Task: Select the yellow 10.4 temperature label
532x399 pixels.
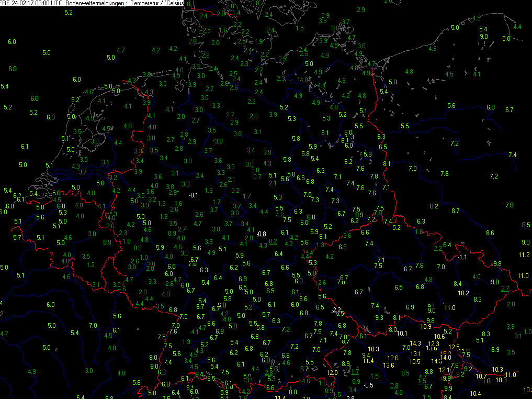Action: [475, 394]
